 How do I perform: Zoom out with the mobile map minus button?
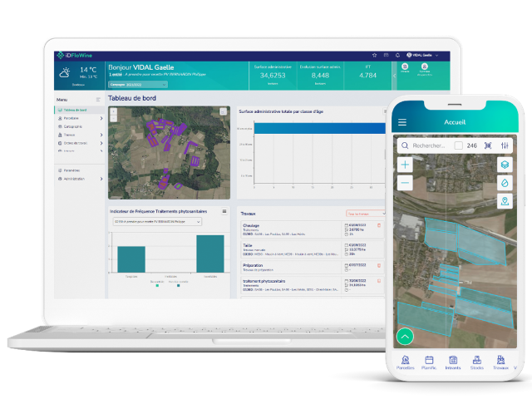[405, 183]
